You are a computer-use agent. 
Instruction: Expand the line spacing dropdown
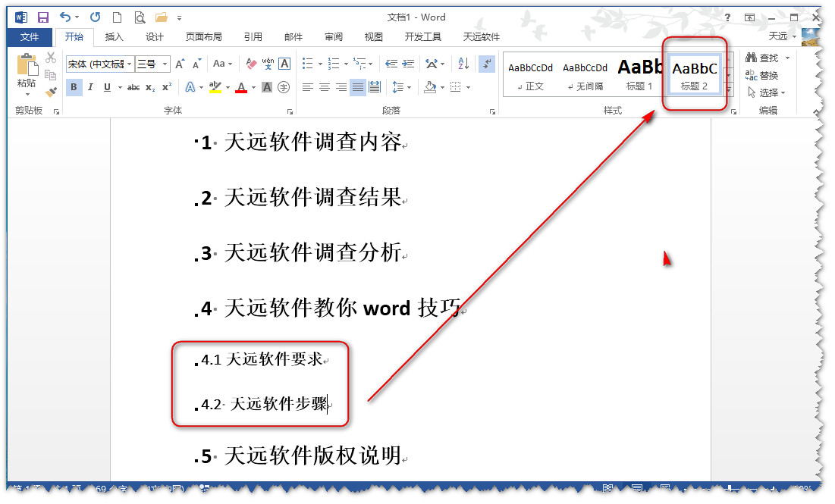[x=408, y=88]
